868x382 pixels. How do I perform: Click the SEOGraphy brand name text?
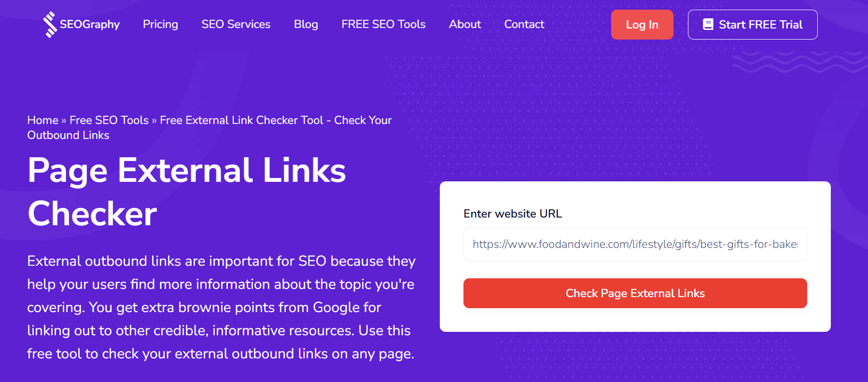(x=90, y=25)
